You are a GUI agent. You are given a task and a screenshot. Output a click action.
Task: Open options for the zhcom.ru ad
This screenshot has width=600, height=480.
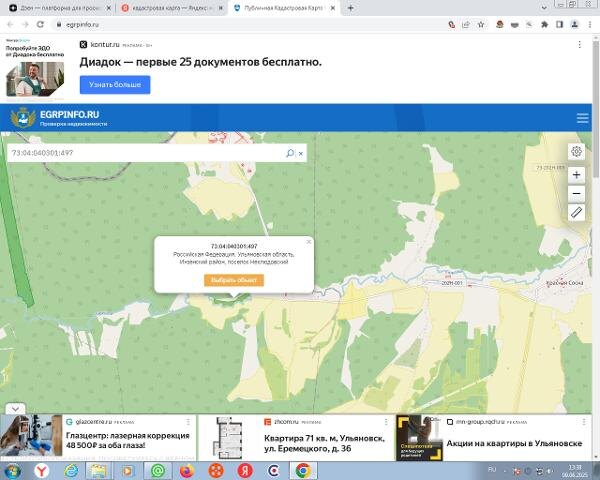[x=386, y=422]
